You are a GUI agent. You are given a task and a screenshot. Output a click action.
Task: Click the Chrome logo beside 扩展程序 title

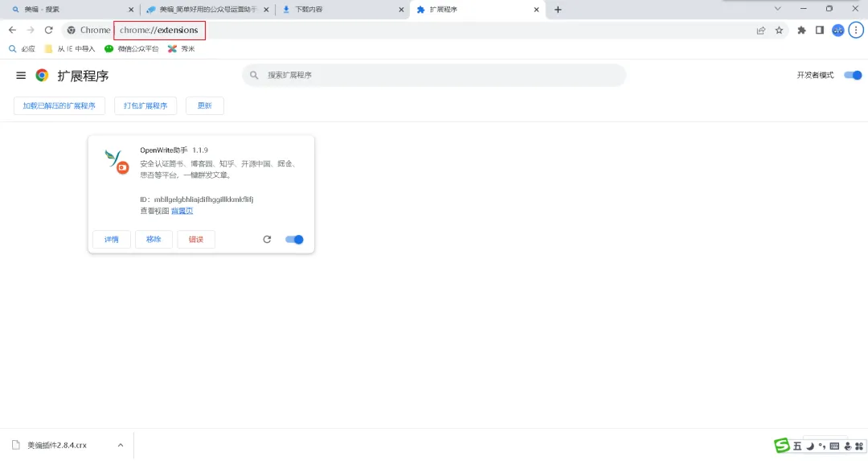tap(42, 76)
